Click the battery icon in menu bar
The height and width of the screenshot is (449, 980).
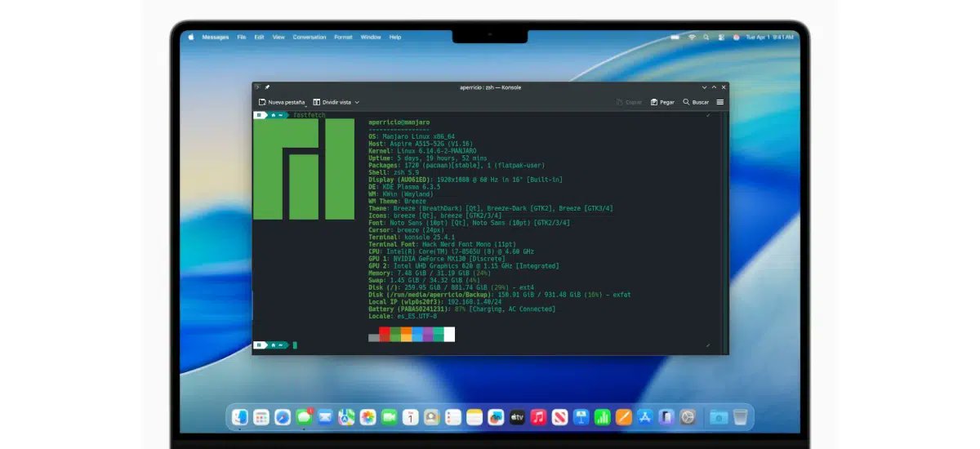click(675, 37)
